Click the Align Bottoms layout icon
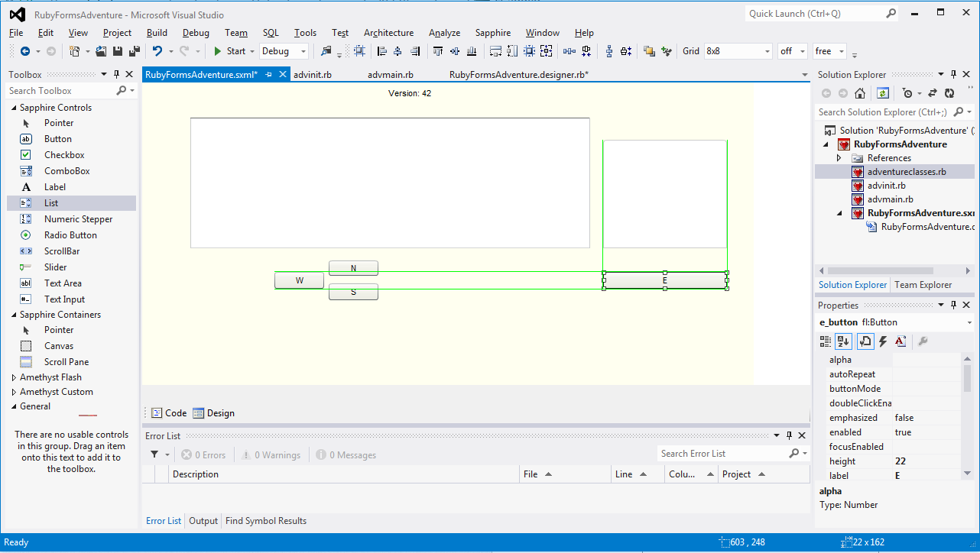 click(472, 51)
